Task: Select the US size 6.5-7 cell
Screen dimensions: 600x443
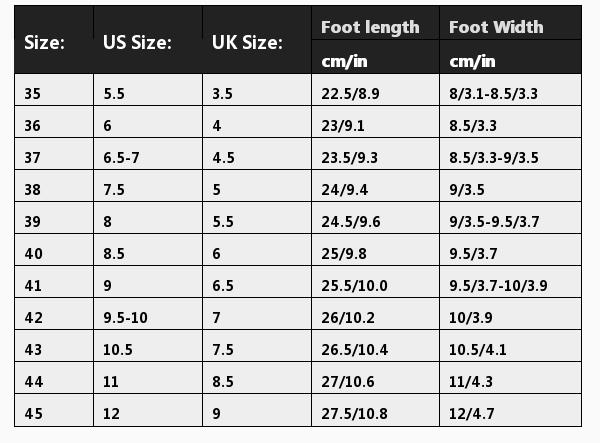Action: tap(122, 158)
